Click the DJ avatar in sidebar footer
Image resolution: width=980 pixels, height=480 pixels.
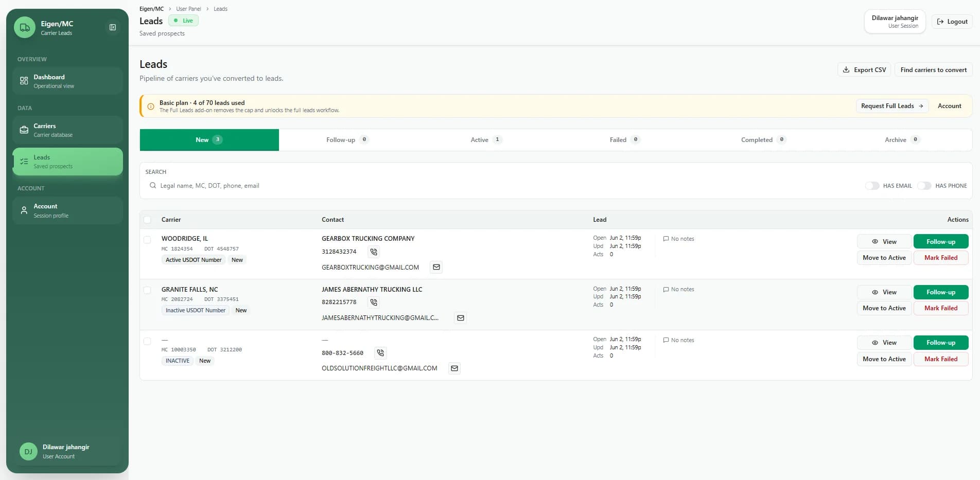[28, 451]
